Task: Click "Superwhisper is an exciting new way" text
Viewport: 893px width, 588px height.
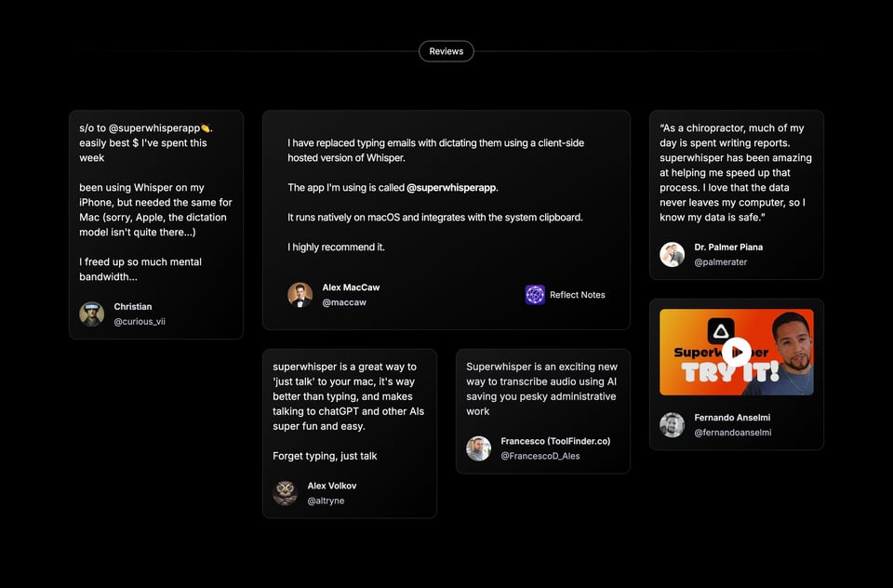Action: coord(541,389)
